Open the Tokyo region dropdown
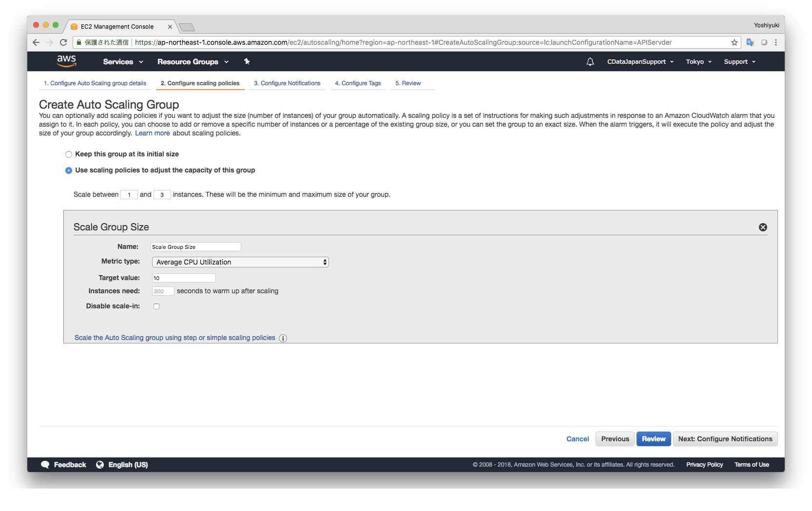812x511 pixels. (698, 62)
